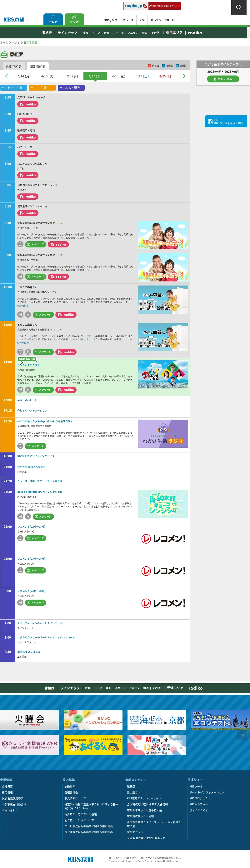
Task: Click the LIVE KBSラジオを今すぐ聴く button
Action: 225,121
